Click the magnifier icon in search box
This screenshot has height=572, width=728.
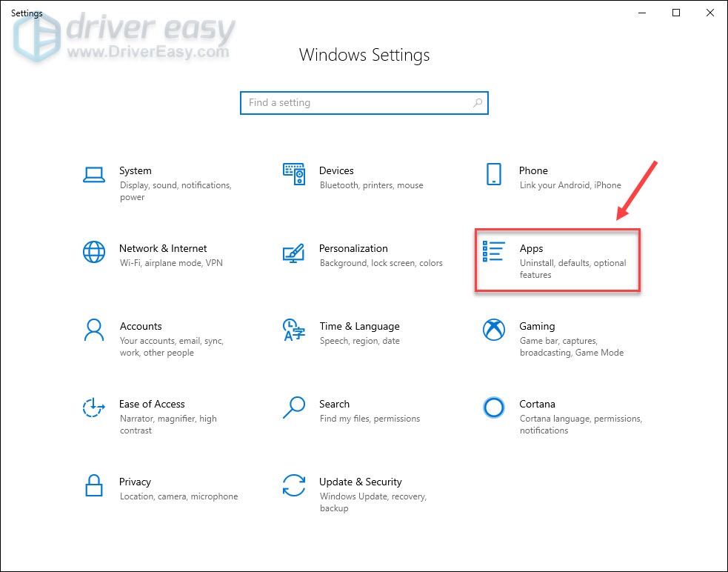(478, 103)
